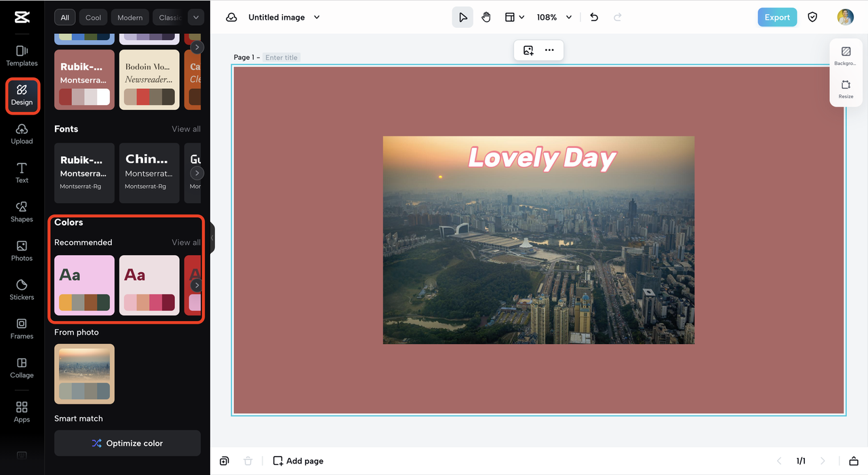Open the three-dot more options above canvas
This screenshot has height=475, width=868.
click(x=549, y=50)
